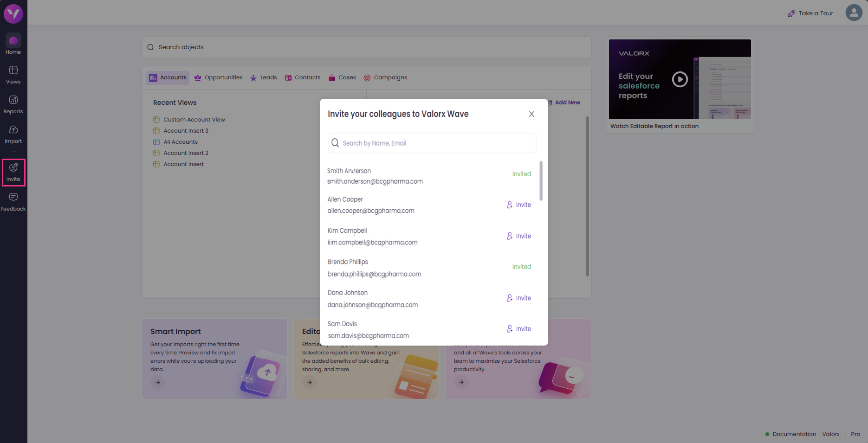Click Invited status for Brenda Phillips

coord(521,267)
